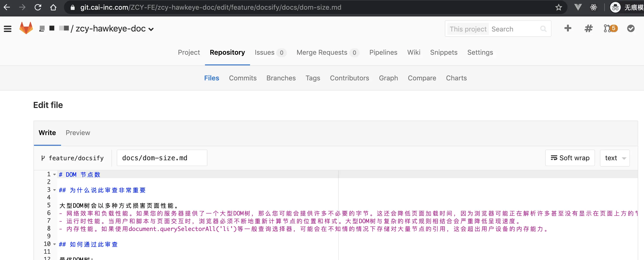Click the browser forward arrow
644x260 pixels.
(22, 7)
